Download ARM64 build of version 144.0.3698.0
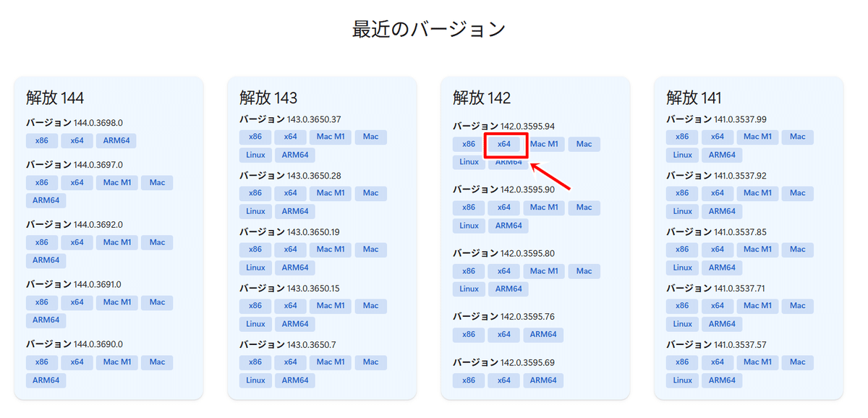Screen dimensions: 868x418 click(x=116, y=140)
